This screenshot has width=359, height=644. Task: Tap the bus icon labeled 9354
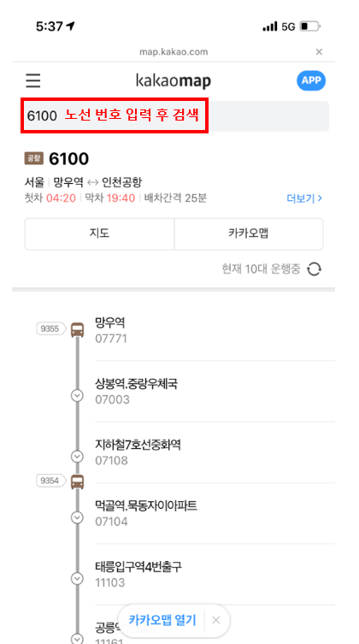77,481
